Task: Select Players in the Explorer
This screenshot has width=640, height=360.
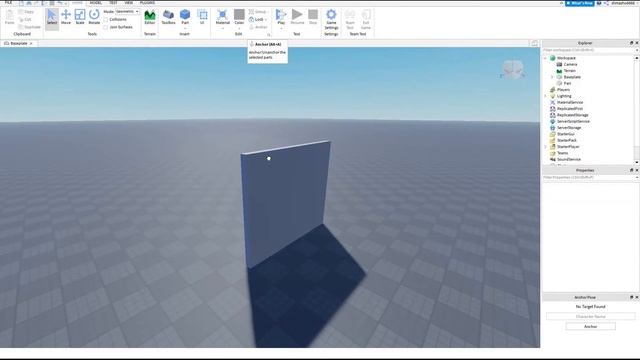Action: click(x=563, y=90)
